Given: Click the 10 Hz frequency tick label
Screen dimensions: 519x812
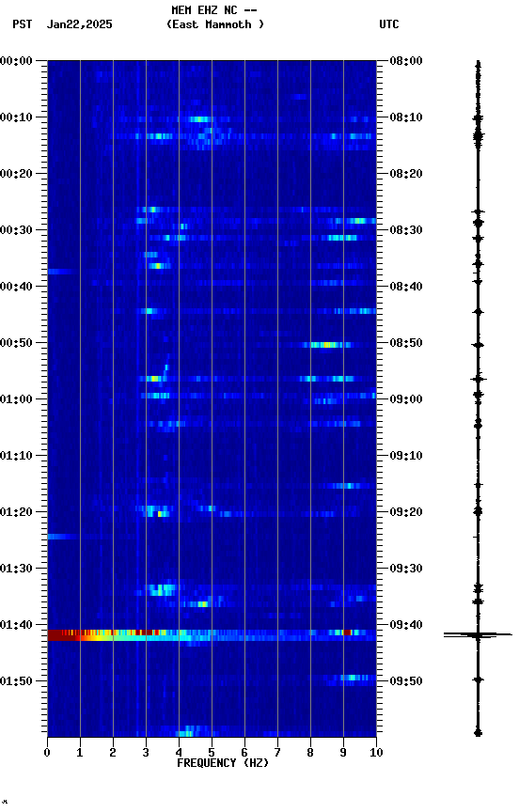Looking at the screenshot, I should pyautogui.click(x=376, y=753).
